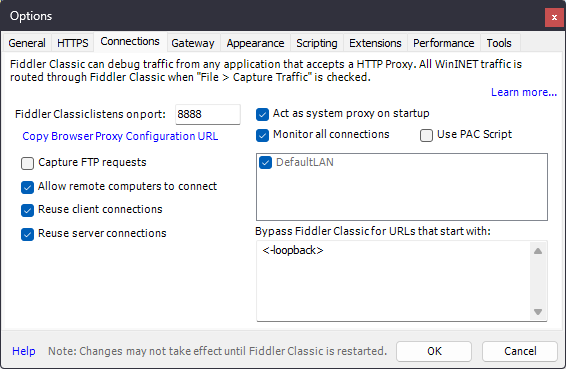566x369 pixels.
Task: Switch to the General tab
Action: [27, 43]
